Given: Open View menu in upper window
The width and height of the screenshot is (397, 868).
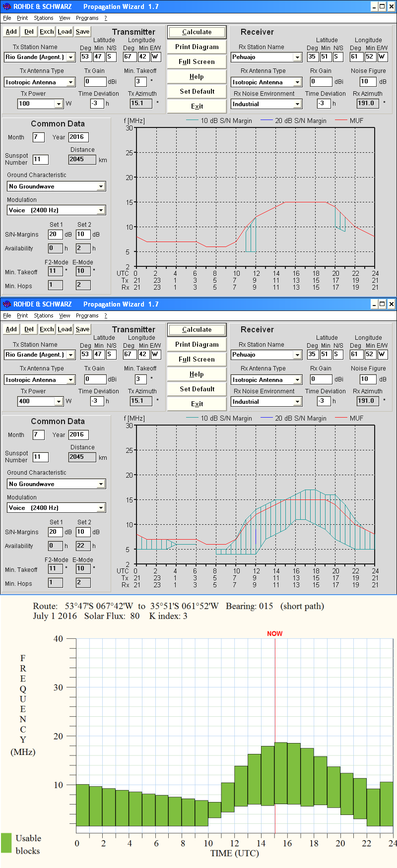Looking at the screenshot, I should [65, 18].
